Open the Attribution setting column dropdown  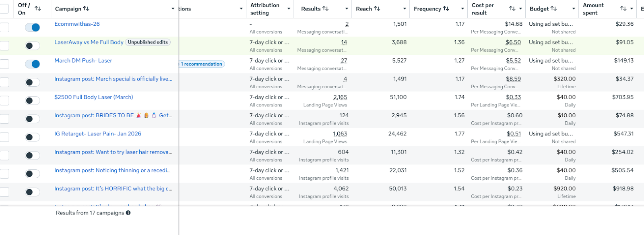[x=289, y=8]
